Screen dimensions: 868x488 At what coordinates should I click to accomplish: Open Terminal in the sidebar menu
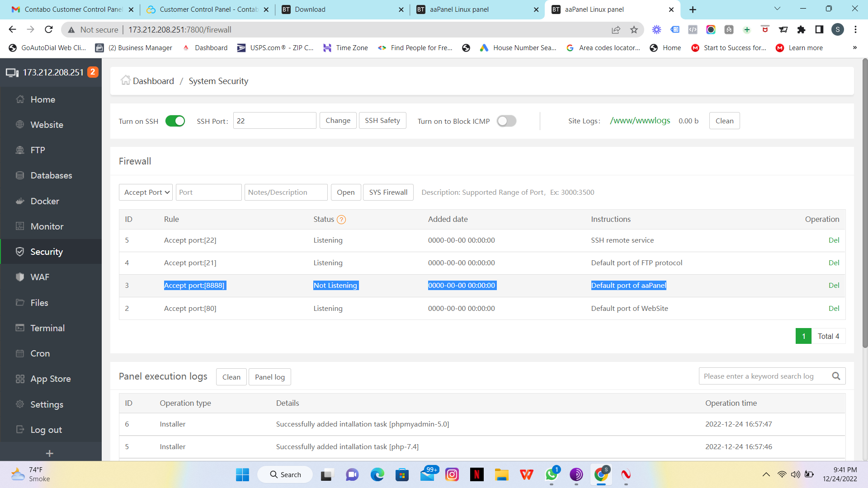click(47, 328)
